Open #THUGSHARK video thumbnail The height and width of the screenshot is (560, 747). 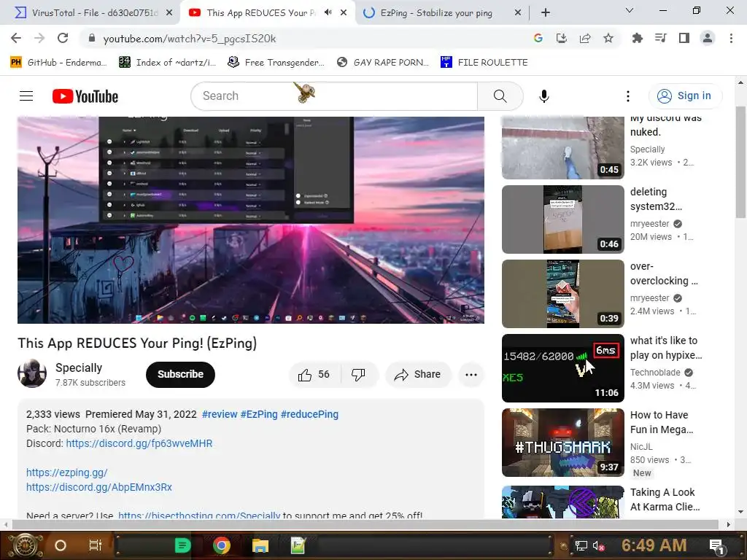[x=563, y=443]
